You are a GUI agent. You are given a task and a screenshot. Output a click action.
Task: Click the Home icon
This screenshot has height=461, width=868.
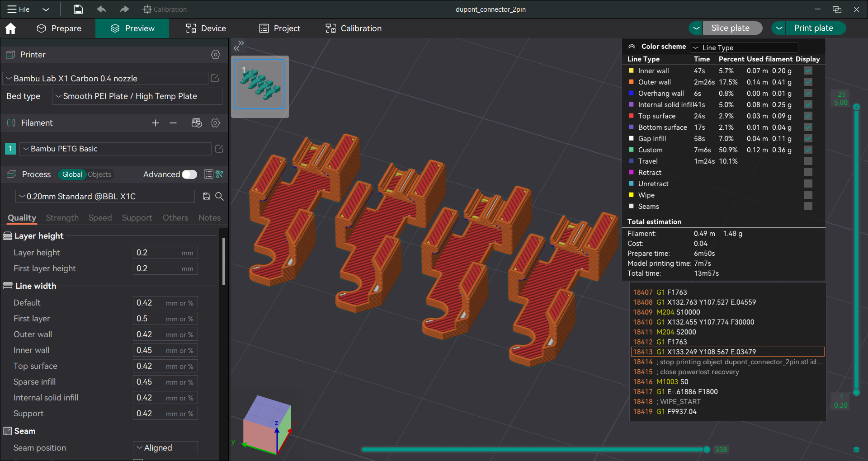(10, 28)
